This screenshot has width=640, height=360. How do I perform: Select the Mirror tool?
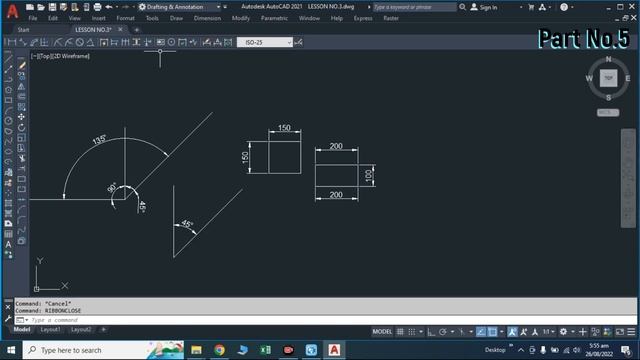click(22, 87)
